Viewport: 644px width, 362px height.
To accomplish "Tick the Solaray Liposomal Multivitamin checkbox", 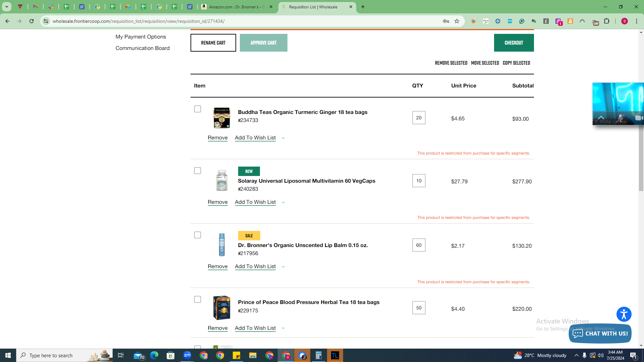I will [x=198, y=171].
